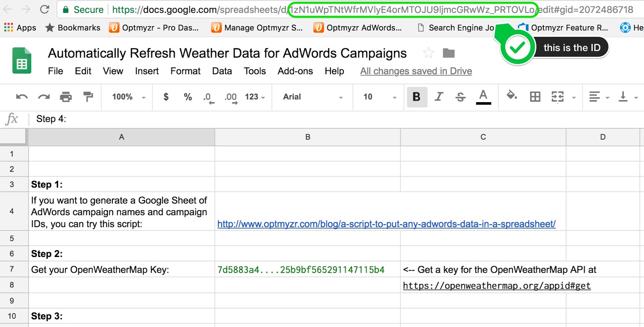Open the 123 more formats dropdown
Image resolution: width=644 pixels, height=327 pixels.
tap(255, 97)
